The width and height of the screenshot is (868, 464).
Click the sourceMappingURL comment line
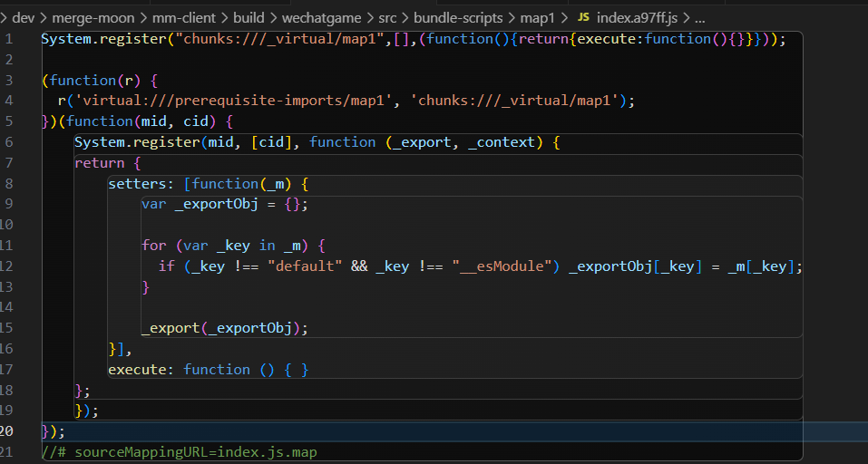[180, 451]
